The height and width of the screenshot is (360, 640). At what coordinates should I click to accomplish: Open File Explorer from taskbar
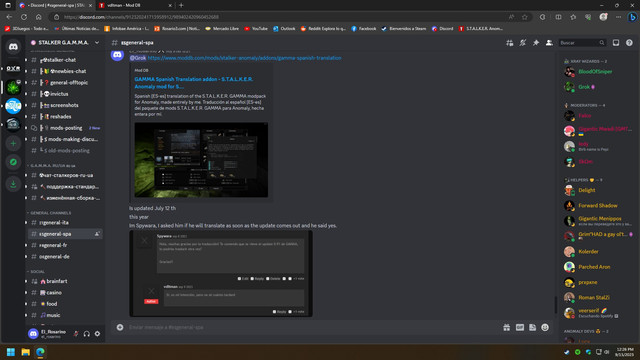coord(25,352)
